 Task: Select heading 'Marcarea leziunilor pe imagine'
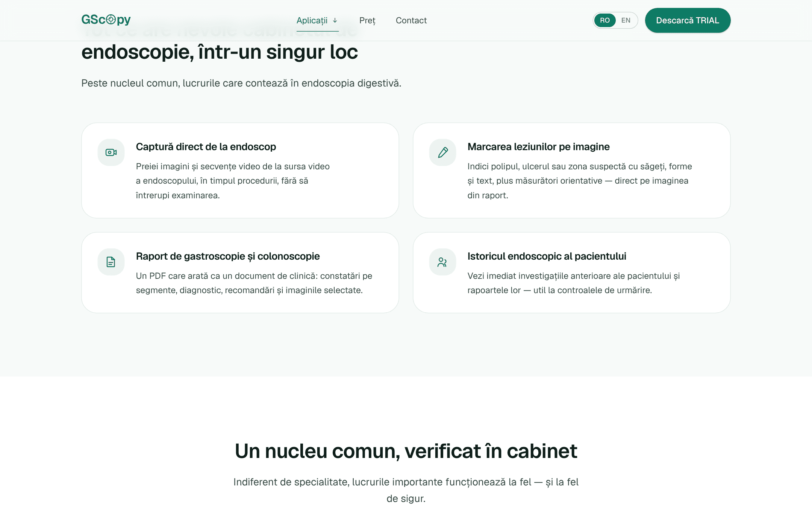[538, 147]
